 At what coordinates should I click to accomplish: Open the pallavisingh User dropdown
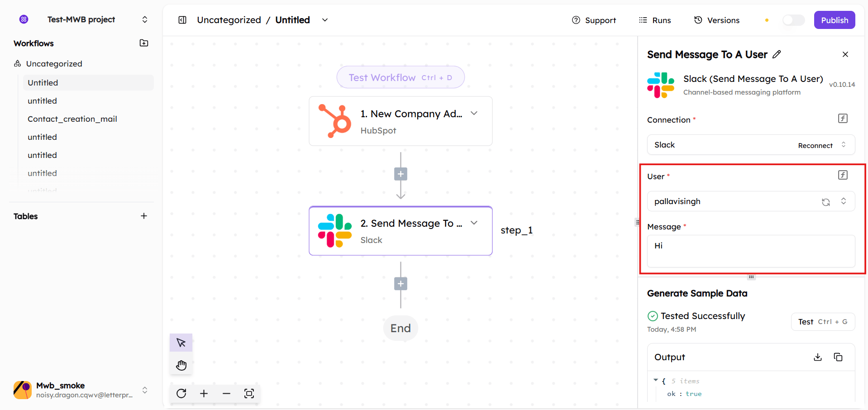click(x=844, y=201)
